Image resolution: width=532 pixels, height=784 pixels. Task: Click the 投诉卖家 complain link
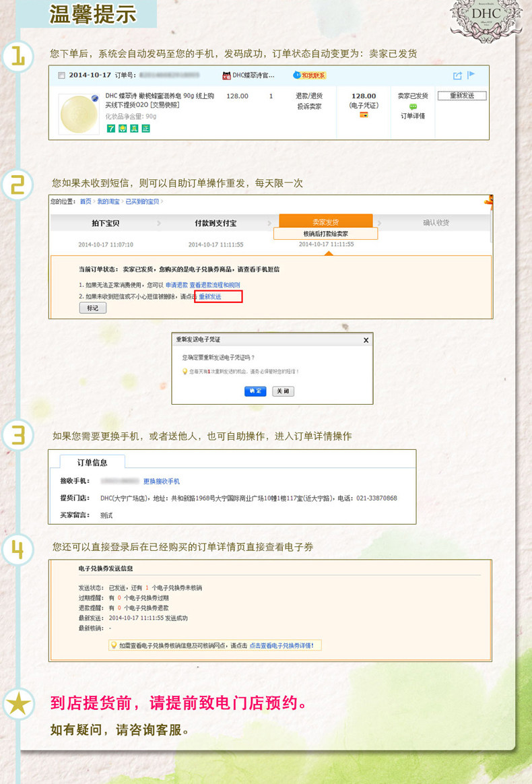click(x=309, y=106)
